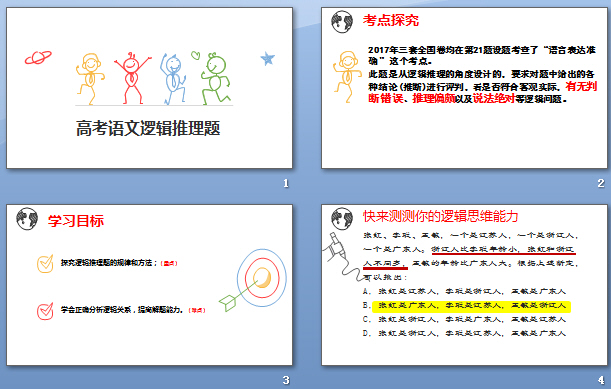
Task: Click the green heart icon on slide 1
Action: point(195,55)
